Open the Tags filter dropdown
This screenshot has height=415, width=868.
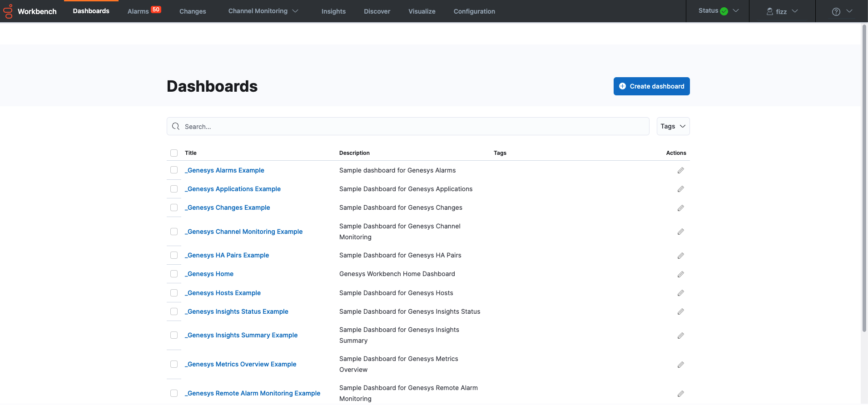pos(673,126)
